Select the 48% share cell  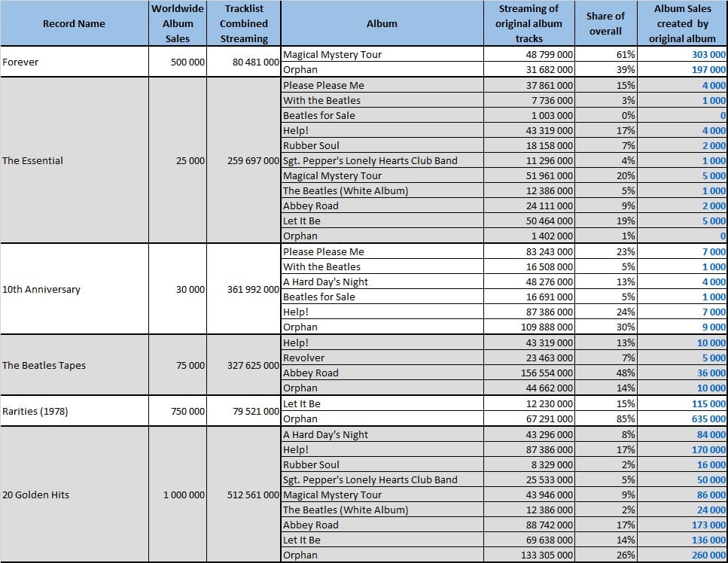[605, 373]
